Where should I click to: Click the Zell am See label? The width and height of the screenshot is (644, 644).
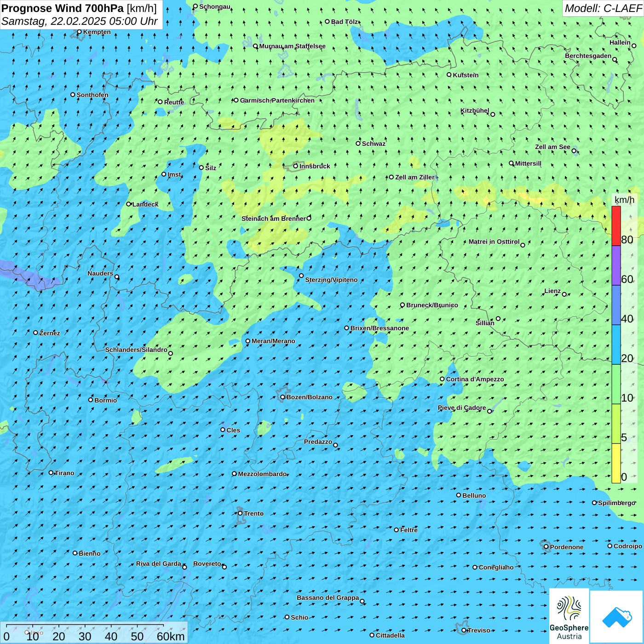(x=552, y=147)
